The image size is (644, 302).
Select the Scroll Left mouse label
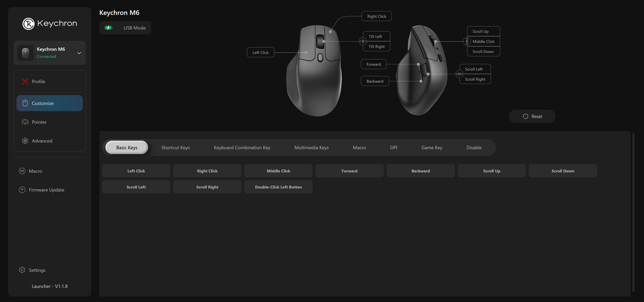click(475, 69)
